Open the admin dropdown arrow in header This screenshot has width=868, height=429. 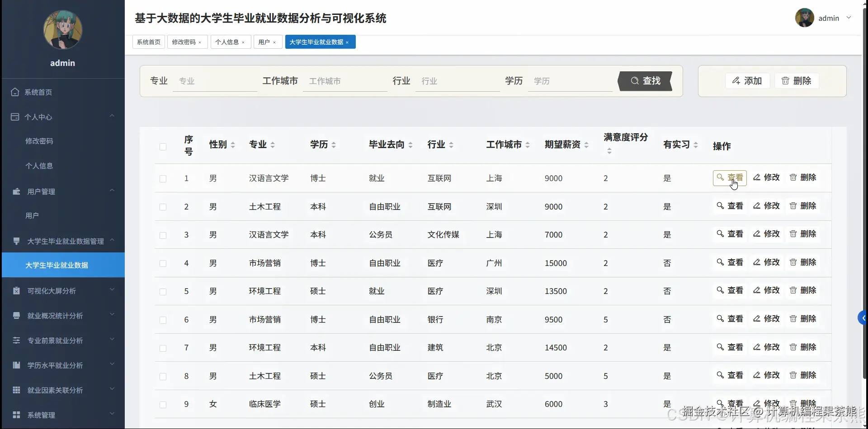tap(849, 18)
